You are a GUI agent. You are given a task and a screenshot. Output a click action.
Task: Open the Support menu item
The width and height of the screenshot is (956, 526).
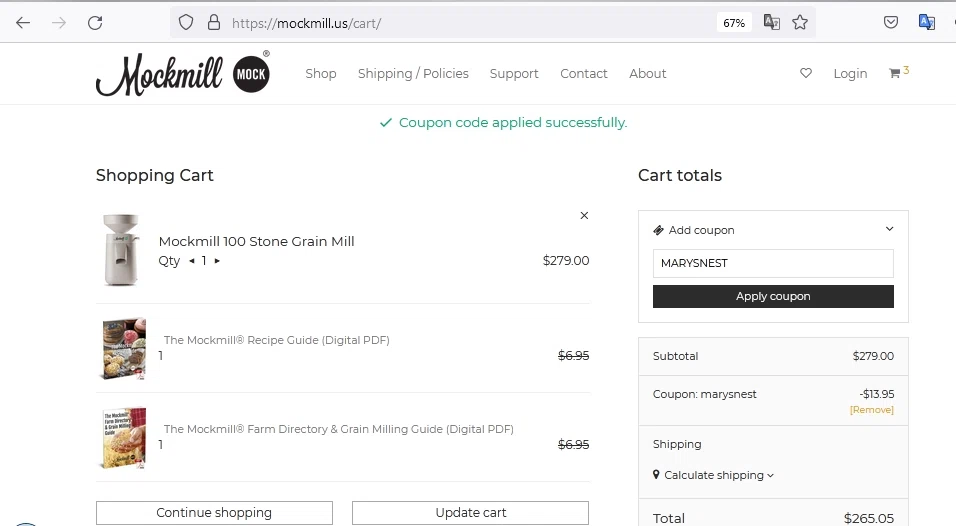pos(514,74)
